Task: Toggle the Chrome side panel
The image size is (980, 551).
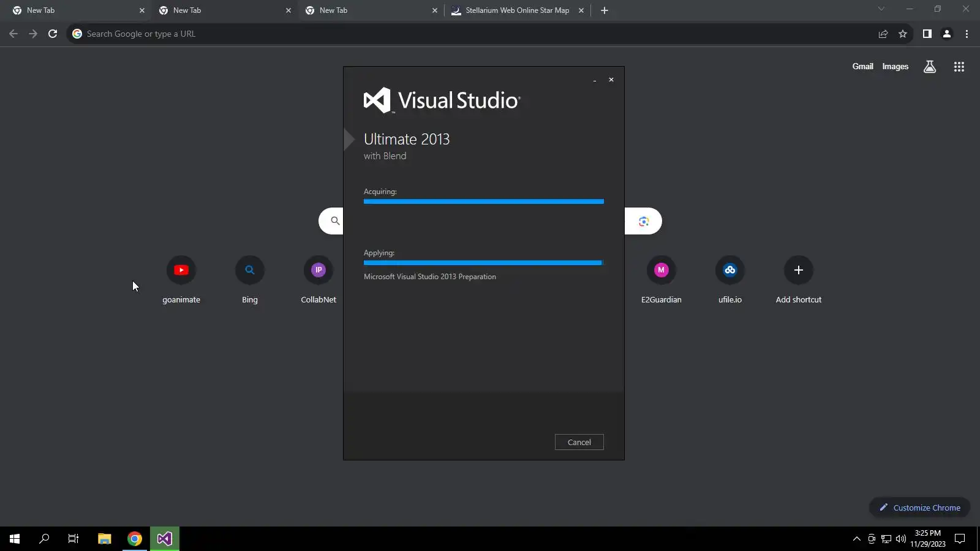Action: [927, 34]
